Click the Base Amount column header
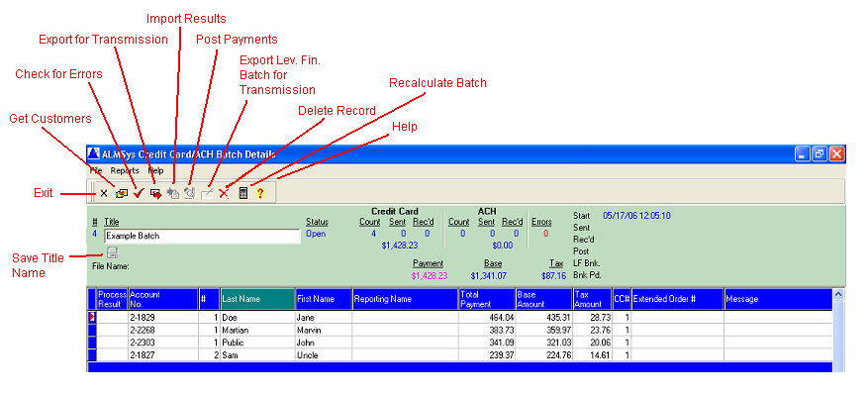 click(544, 299)
